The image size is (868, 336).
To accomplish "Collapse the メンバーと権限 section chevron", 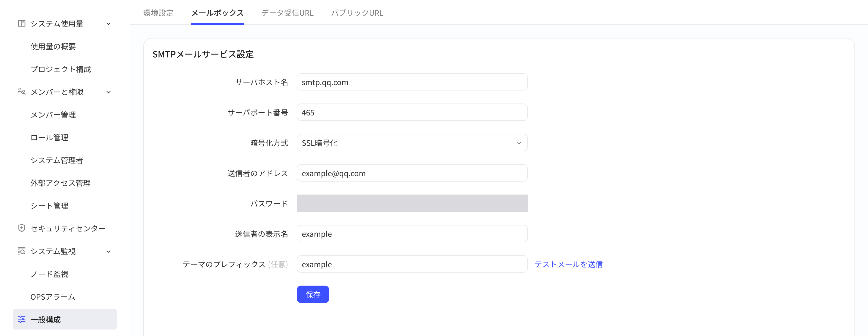I will pos(108,92).
